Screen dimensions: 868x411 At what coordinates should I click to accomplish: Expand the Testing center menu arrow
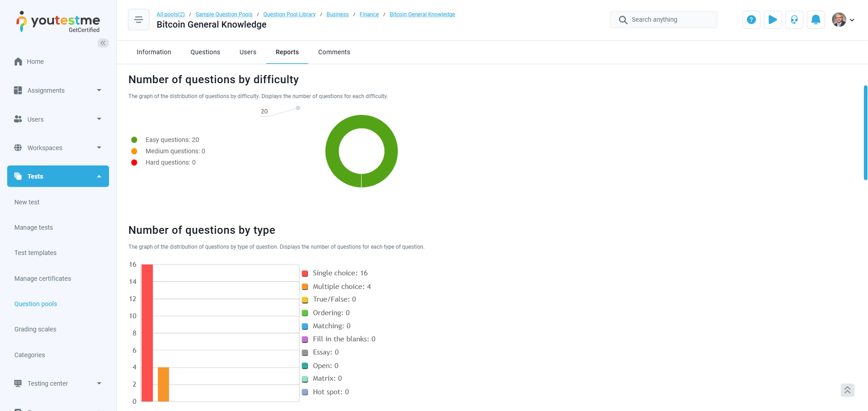tap(99, 383)
